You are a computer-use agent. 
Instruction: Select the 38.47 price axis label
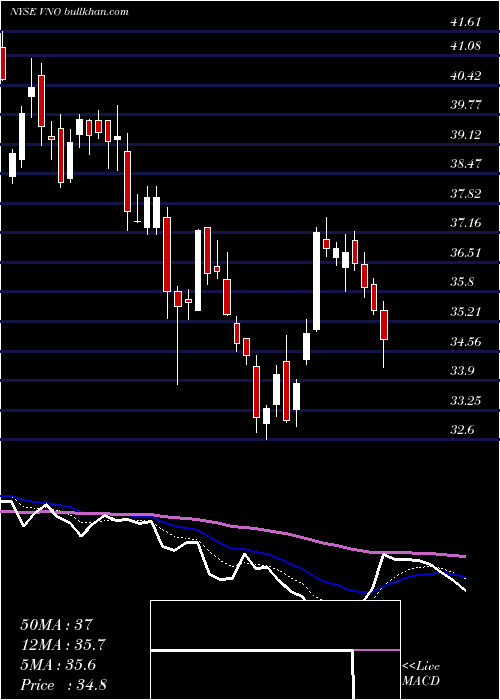click(466, 164)
